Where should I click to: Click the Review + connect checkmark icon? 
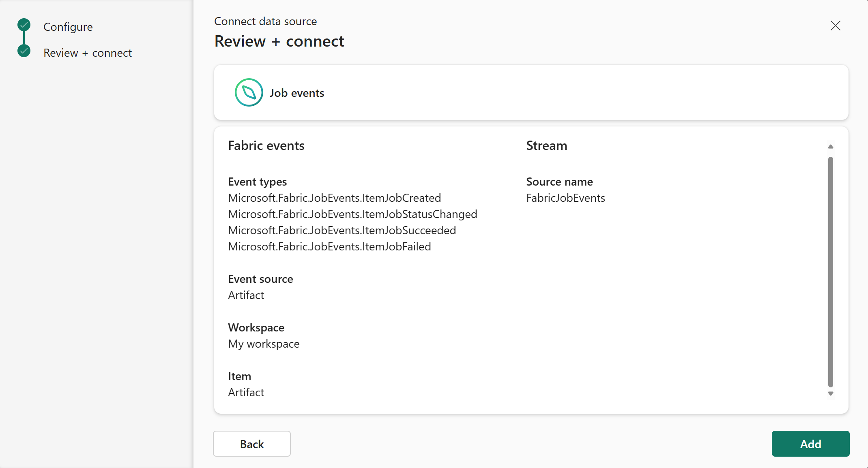coord(24,51)
